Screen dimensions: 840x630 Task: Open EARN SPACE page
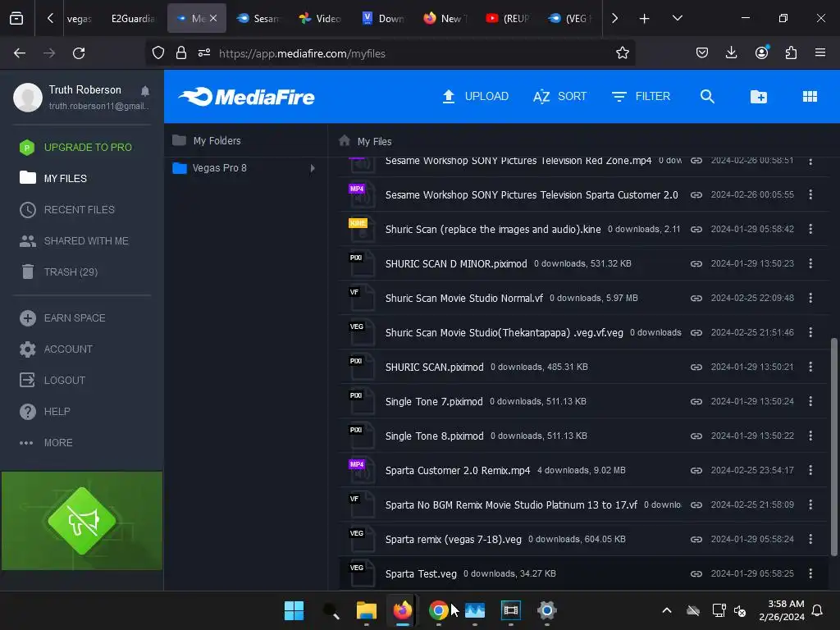tap(62, 318)
